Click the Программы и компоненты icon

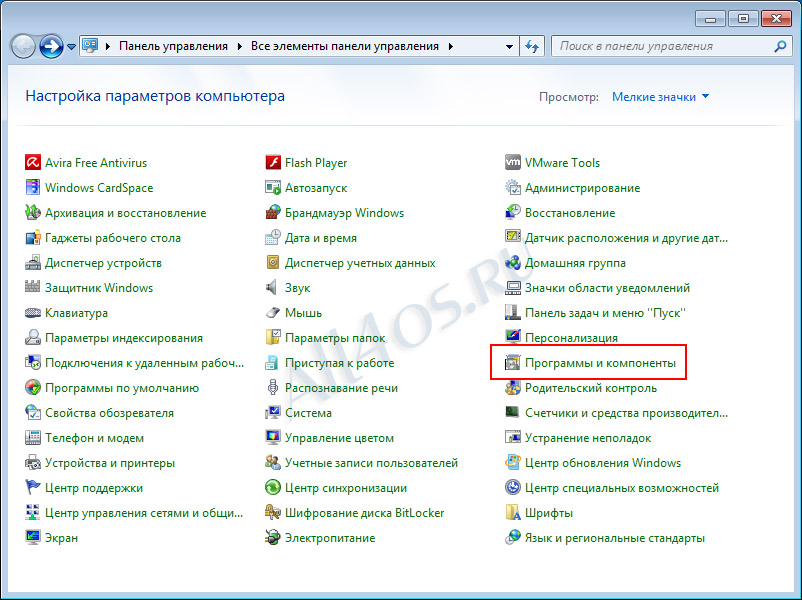[513, 363]
